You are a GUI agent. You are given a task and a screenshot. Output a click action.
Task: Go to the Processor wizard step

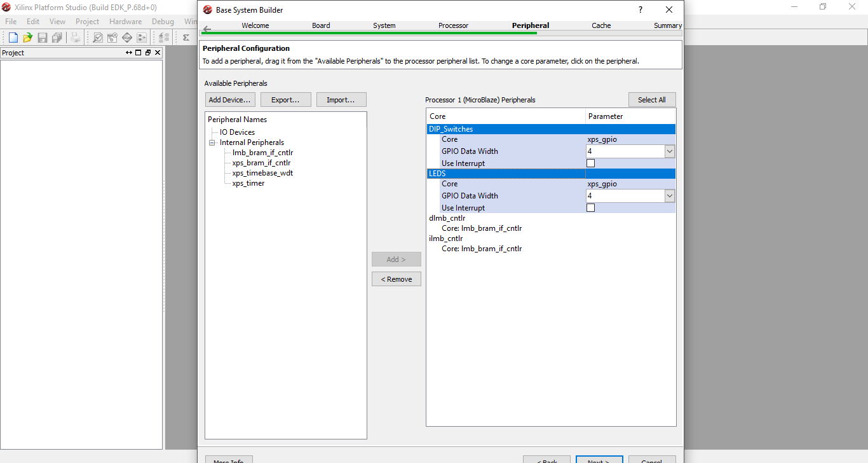coord(453,25)
